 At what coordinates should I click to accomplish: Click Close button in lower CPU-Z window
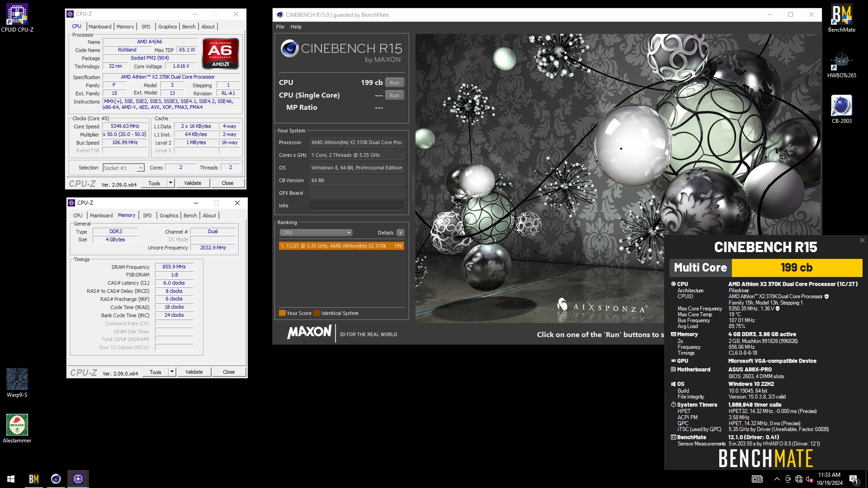[229, 372]
